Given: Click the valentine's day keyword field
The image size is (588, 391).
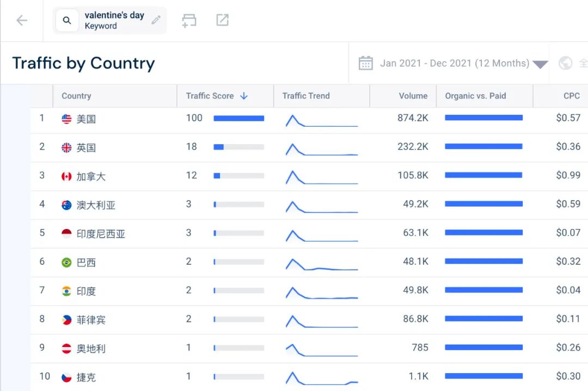Looking at the screenshot, I should 114,20.
